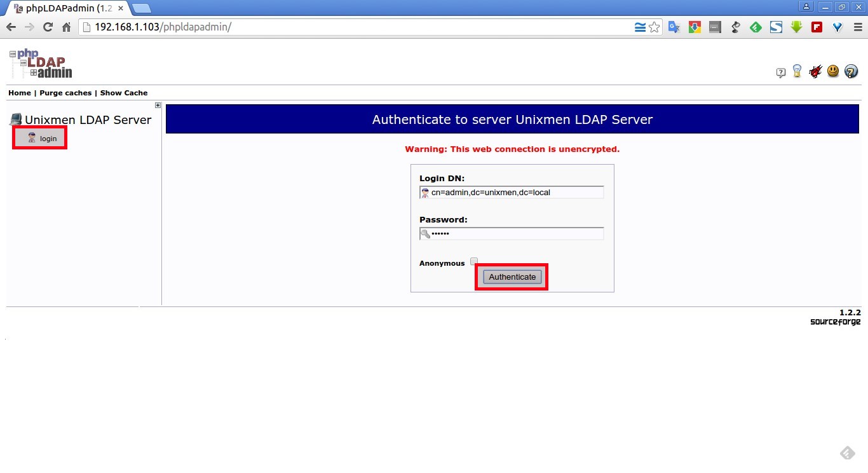Click the 'Warning: This web connection is unencrypted.' text

point(512,149)
